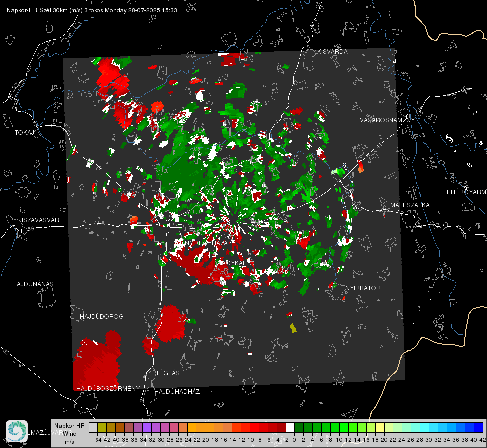Click the 0 value on legend scale
Image resolution: width=487 pixels, height=448 pixels.
294,440
